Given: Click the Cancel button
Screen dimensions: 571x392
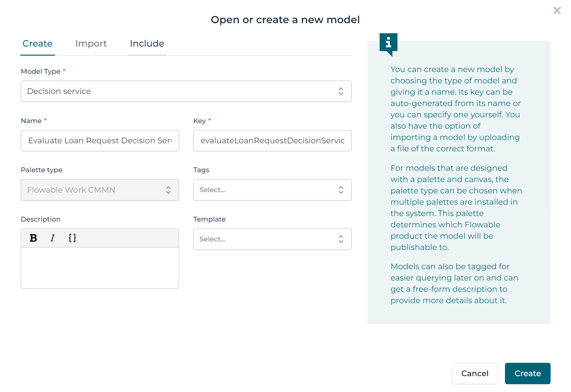Looking at the screenshot, I should 475,373.
